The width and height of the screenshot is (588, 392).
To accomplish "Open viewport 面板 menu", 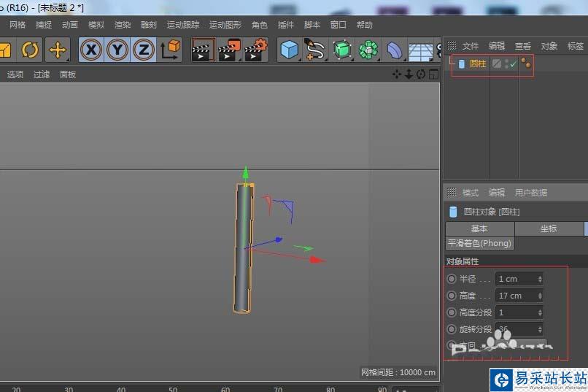I will tap(68, 74).
